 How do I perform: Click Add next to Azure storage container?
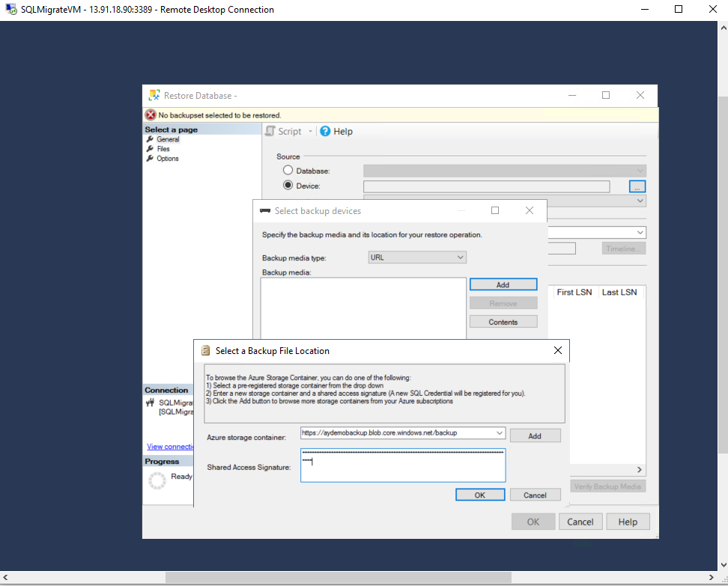[535, 436]
